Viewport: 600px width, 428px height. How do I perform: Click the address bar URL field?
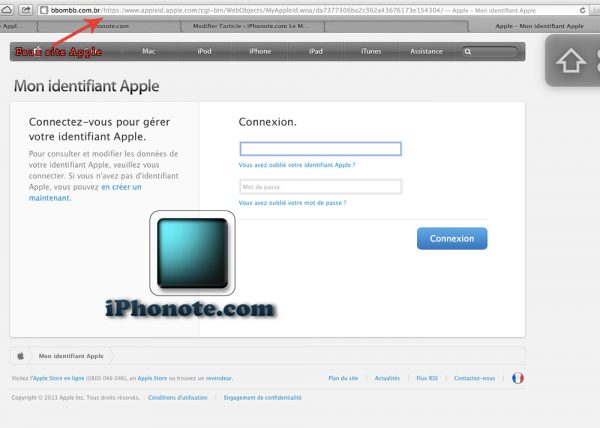(311, 10)
